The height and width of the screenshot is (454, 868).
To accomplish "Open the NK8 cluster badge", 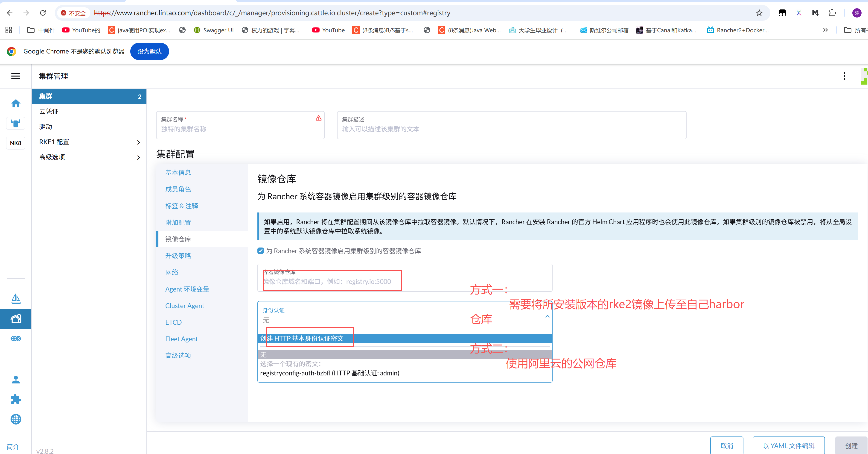I will [x=16, y=143].
